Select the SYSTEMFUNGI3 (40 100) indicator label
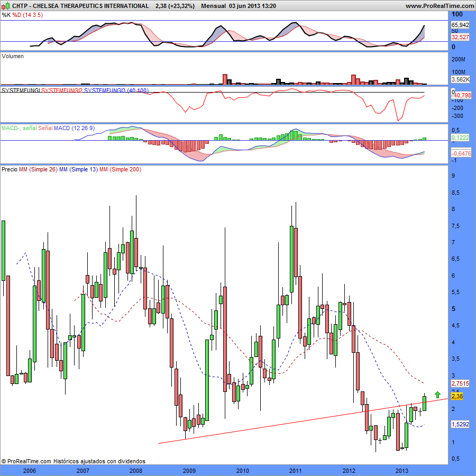This screenshot has height=476, width=476. click(116, 90)
